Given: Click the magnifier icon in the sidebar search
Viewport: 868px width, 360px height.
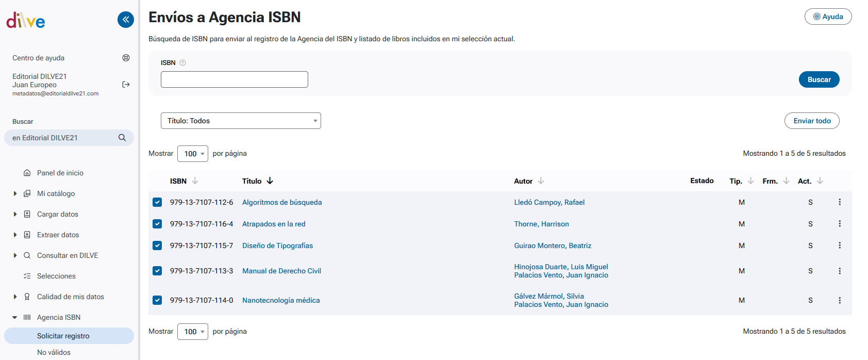Looking at the screenshot, I should 122,138.
